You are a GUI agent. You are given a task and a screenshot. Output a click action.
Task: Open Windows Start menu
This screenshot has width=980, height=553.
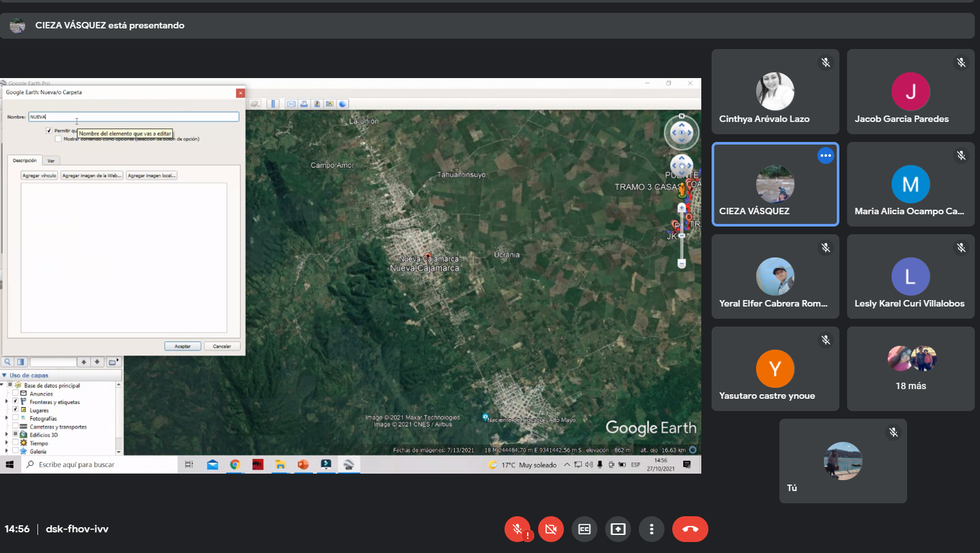10,465
